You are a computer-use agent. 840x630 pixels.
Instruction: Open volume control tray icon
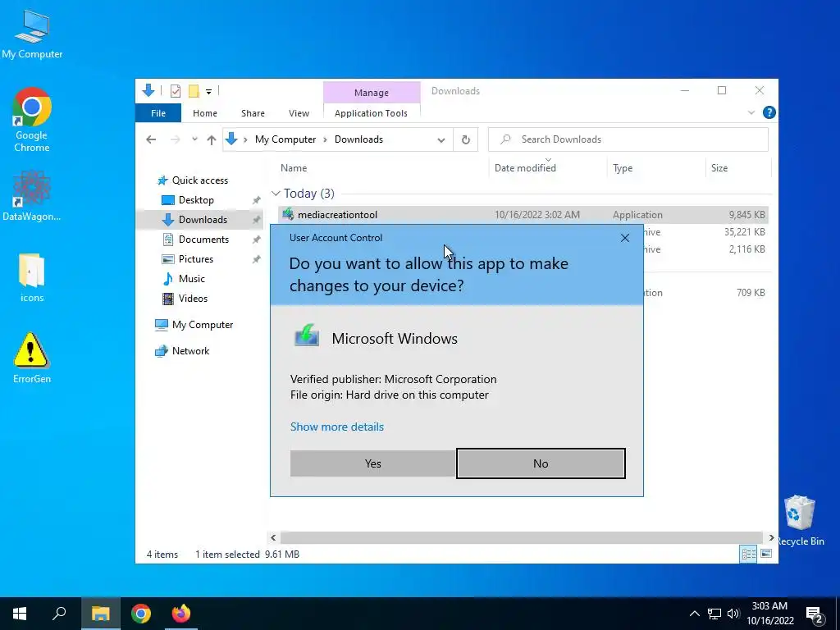[733, 614]
